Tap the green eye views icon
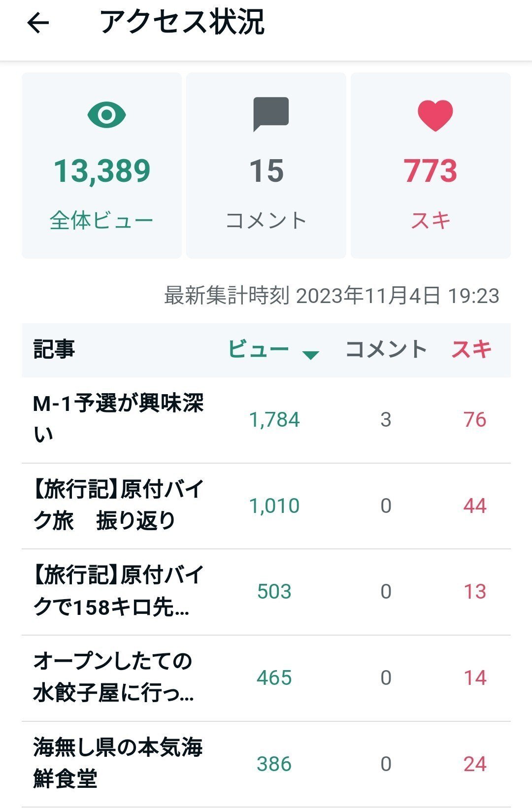Screen dimensions: 532x811 click(x=106, y=115)
